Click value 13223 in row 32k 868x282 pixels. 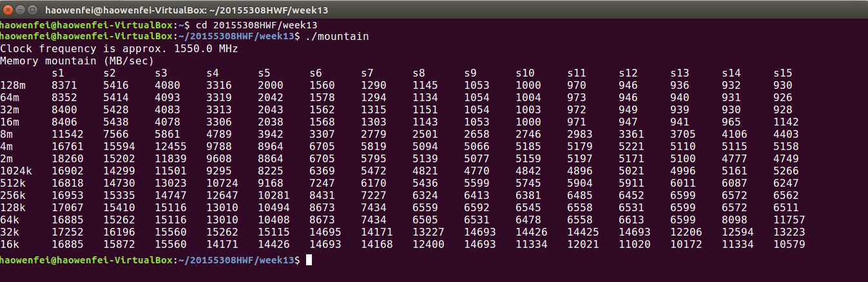(x=789, y=232)
